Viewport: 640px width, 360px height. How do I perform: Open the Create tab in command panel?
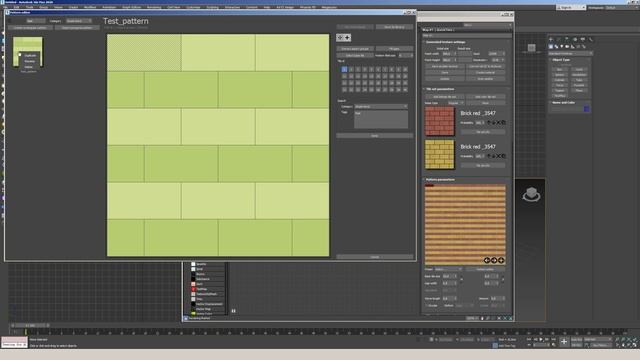tap(551, 40)
